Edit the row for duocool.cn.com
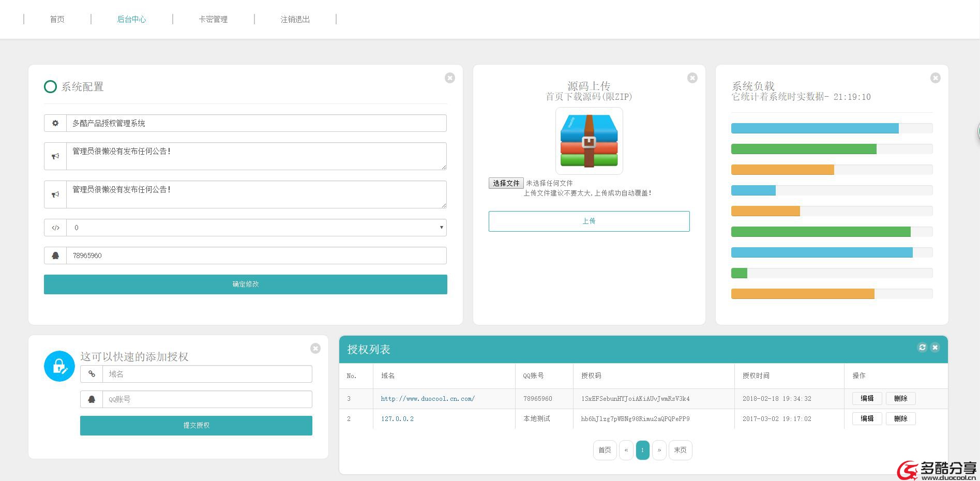This screenshot has height=481, width=980. (867, 399)
